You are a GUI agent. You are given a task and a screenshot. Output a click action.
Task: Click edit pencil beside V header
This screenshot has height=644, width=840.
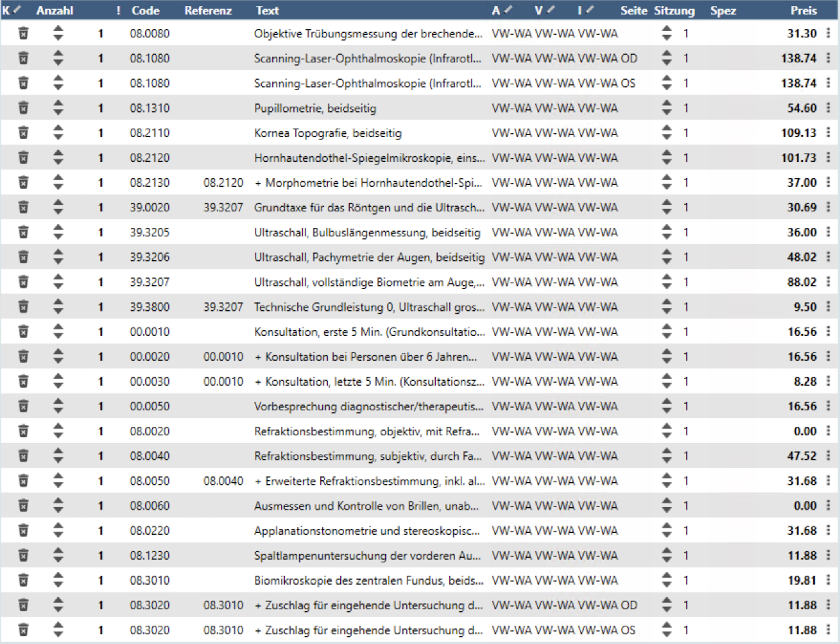[x=551, y=10]
